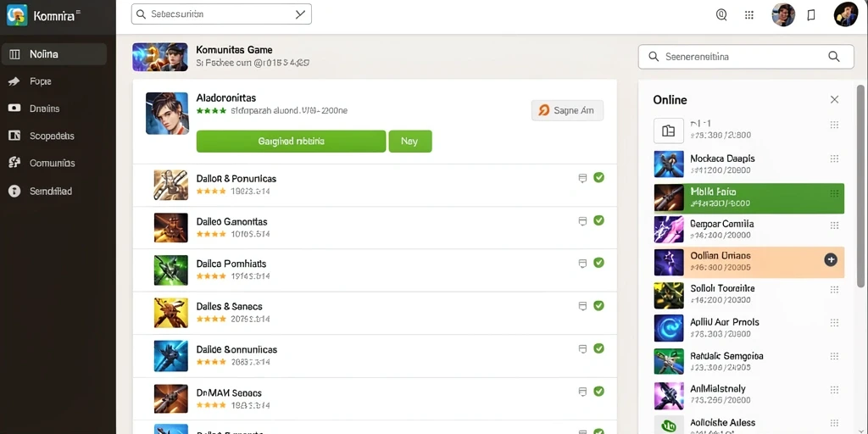Open the Dallor & Ponunicas game icon
The image size is (868, 434).
coord(170,185)
